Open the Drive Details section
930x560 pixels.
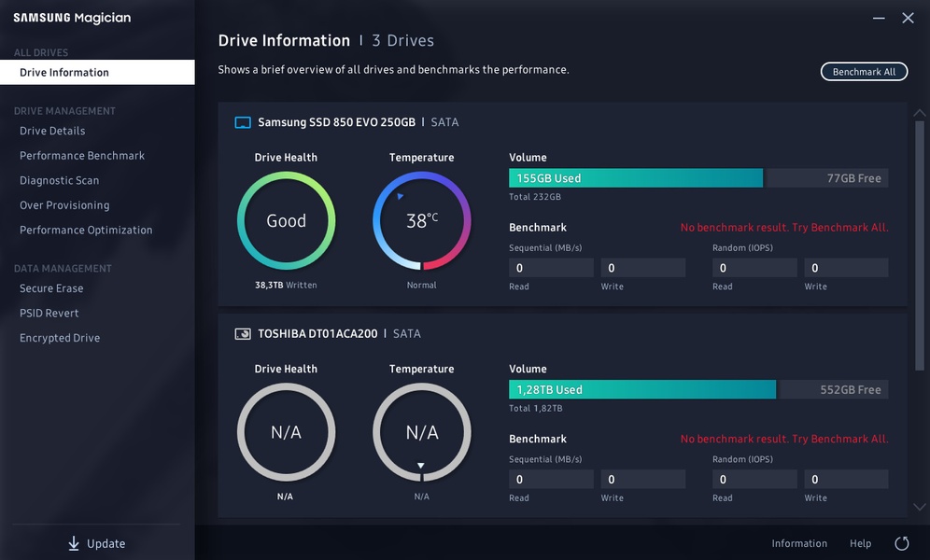pos(52,131)
